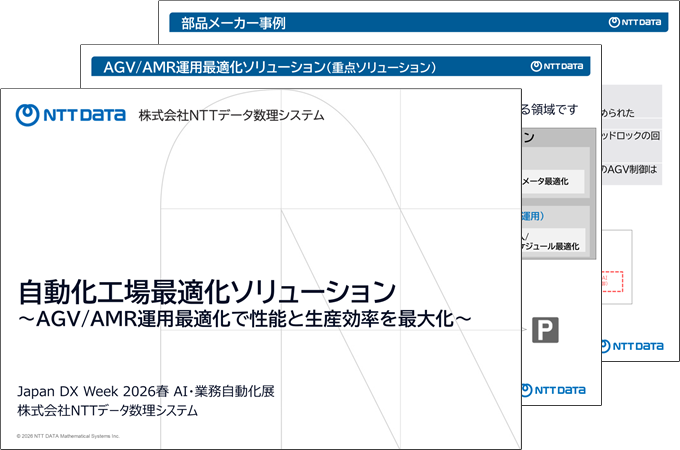Click the red dashed box on back slide
680x450 pixels.
612,282
